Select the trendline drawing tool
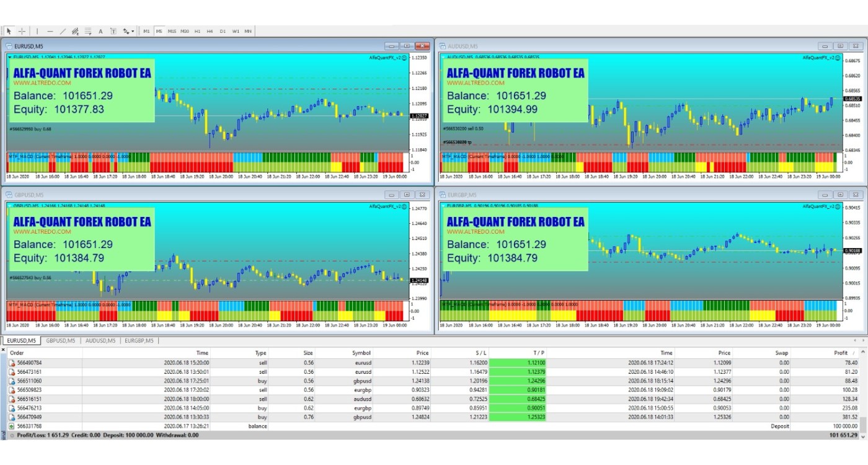The height and width of the screenshot is (465, 868). tap(63, 31)
